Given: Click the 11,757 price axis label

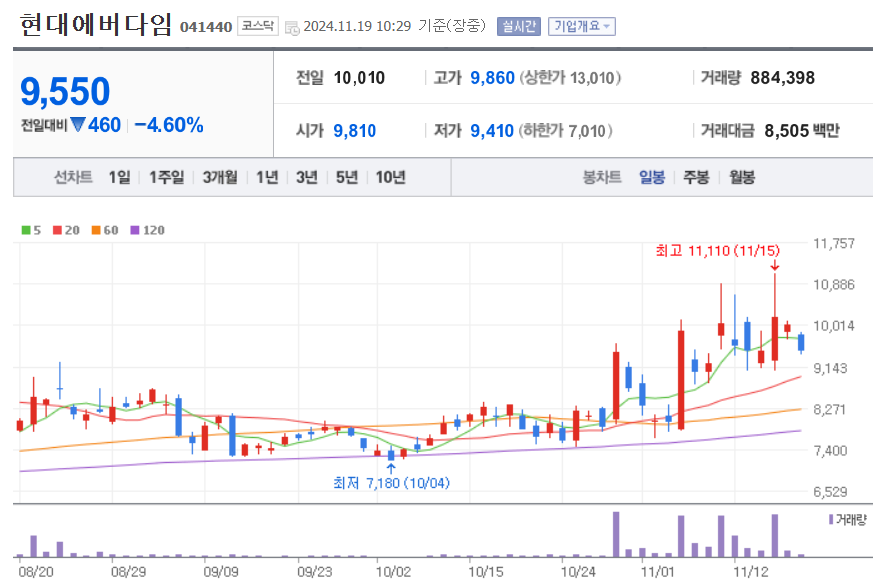Looking at the screenshot, I should tap(833, 243).
